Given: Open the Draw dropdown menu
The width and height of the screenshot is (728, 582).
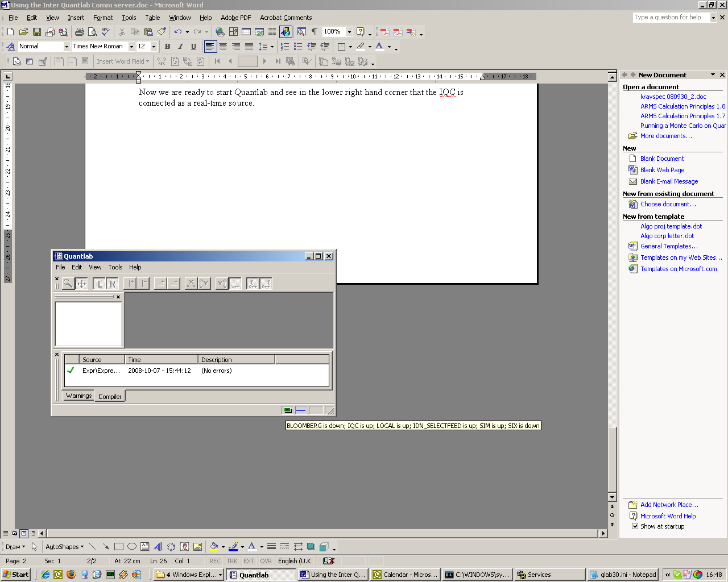Looking at the screenshot, I should pos(15,547).
